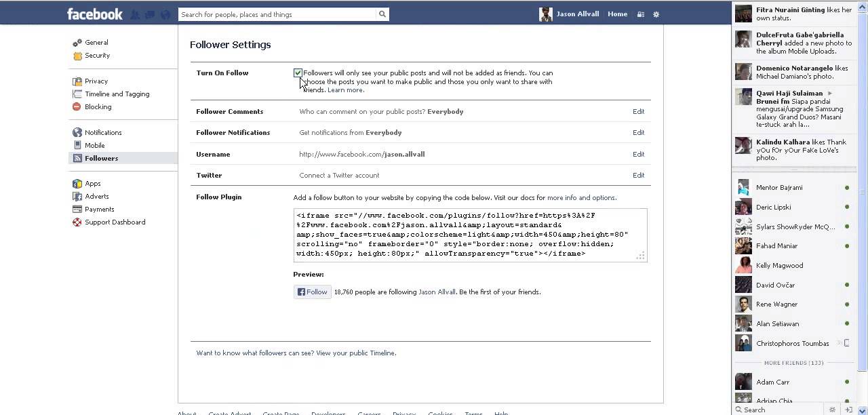Click the chat Search field
The image size is (868, 415).
click(x=780, y=410)
